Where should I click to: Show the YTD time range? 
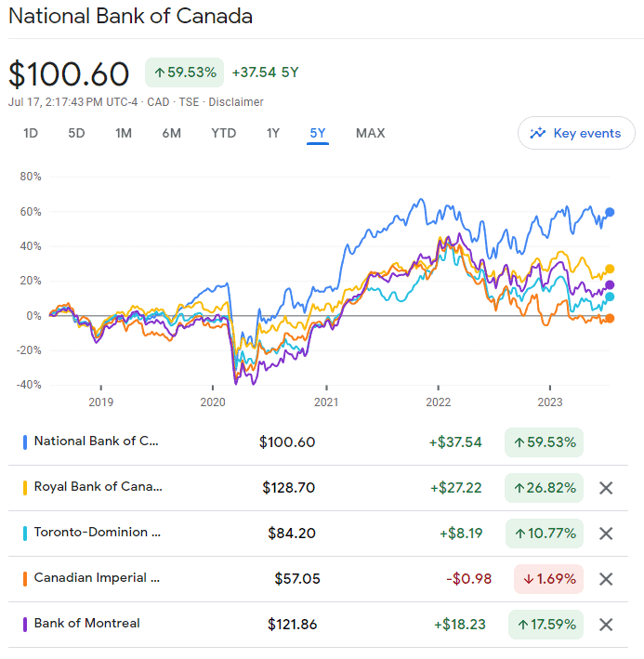pyautogui.click(x=223, y=133)
